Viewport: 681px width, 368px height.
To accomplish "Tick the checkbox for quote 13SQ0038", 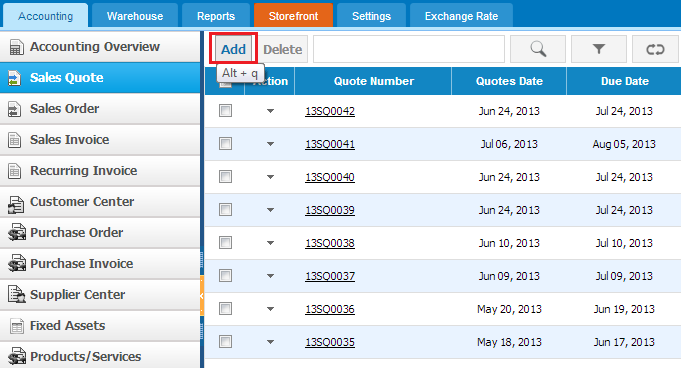I will [x=225, y=242].
